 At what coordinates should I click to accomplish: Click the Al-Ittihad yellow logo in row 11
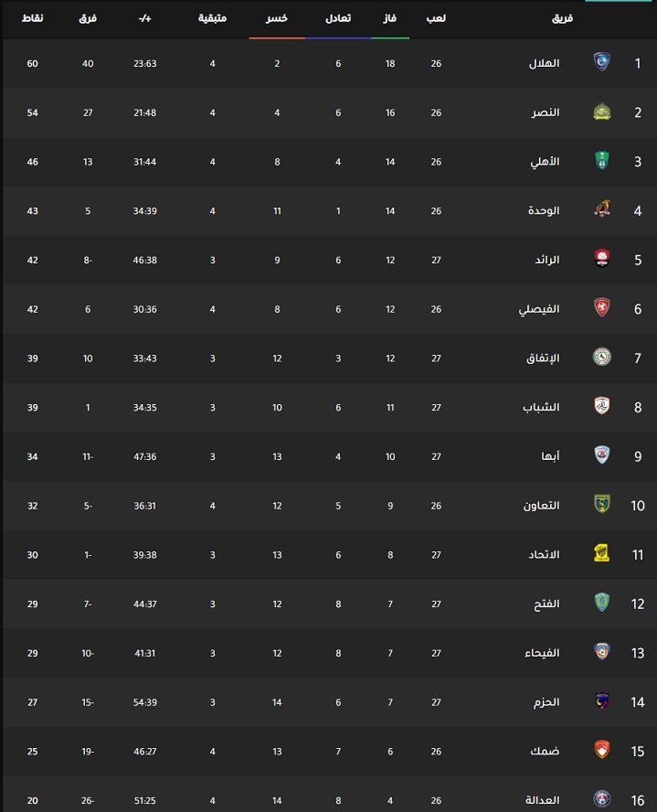click(x=601, y=553)
